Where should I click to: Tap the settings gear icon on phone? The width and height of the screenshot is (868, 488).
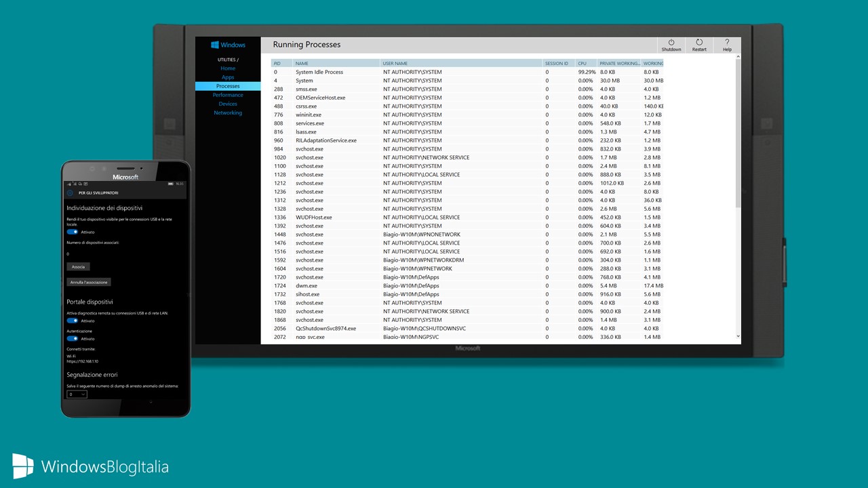coord(71,192)
